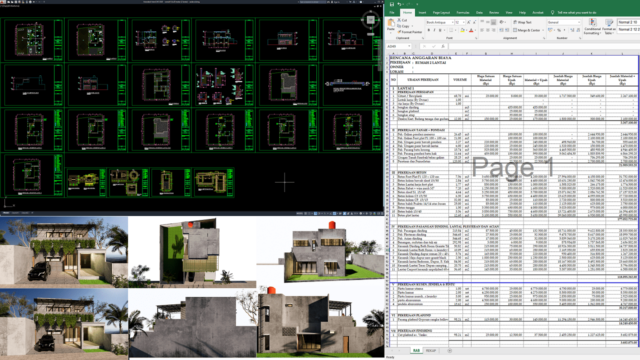Click the Merge & Center button
The height and width of the screenshot is (360, 640).
pos(526,31)
